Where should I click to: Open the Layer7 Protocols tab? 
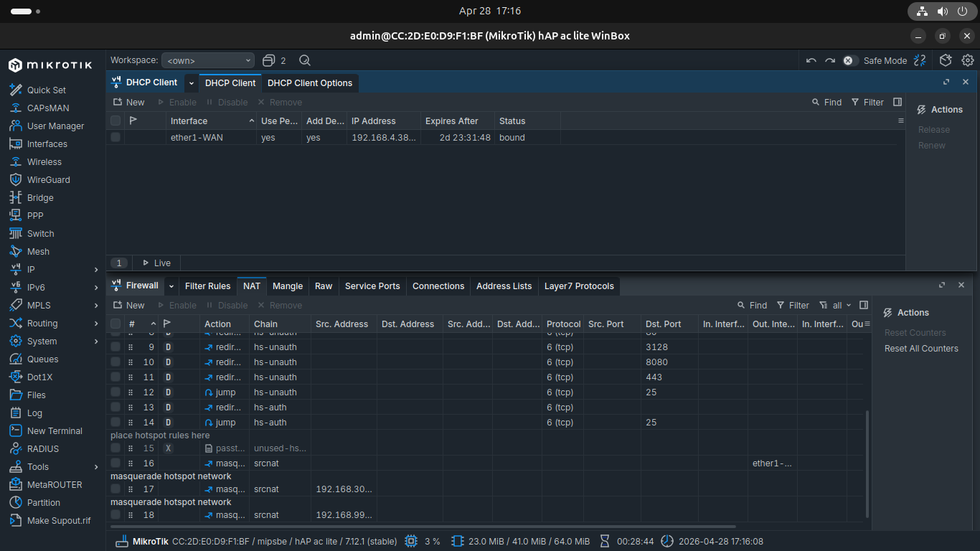point(579,286)
